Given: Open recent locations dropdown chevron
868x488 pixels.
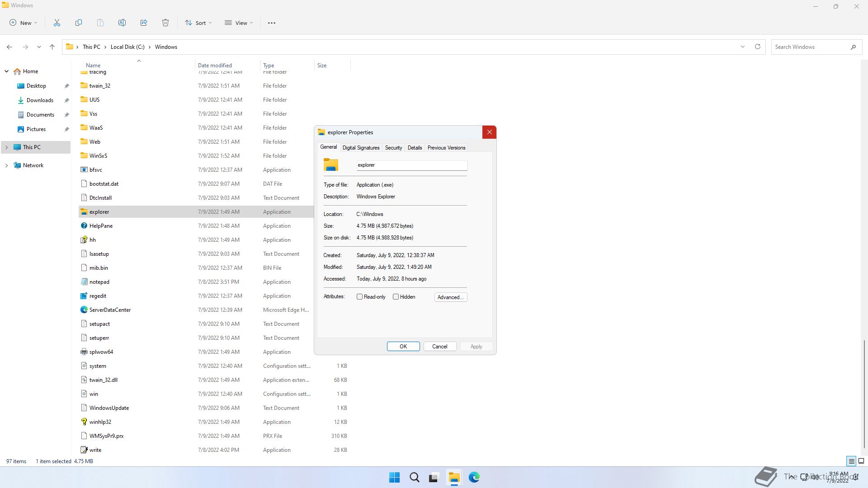Looking at the screenshot, I should pos(39,47).
